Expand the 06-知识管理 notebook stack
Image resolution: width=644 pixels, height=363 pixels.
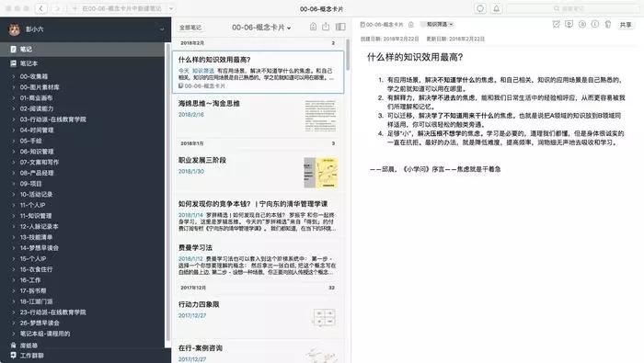coord(13,152)
